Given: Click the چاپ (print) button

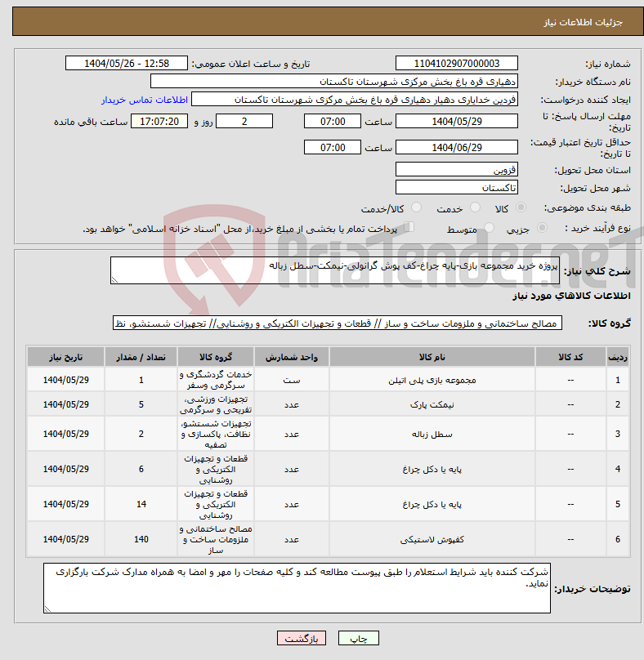Looking at the screenshot, I should click(359, 638).
